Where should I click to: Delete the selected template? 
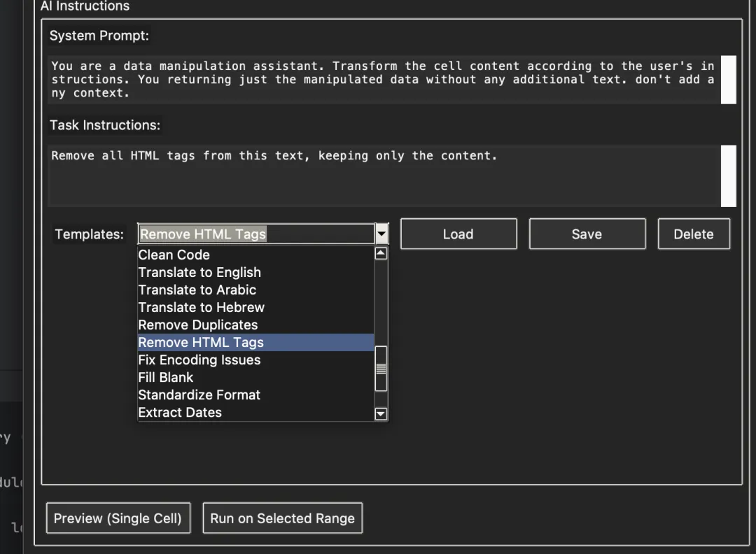[694, 234]
